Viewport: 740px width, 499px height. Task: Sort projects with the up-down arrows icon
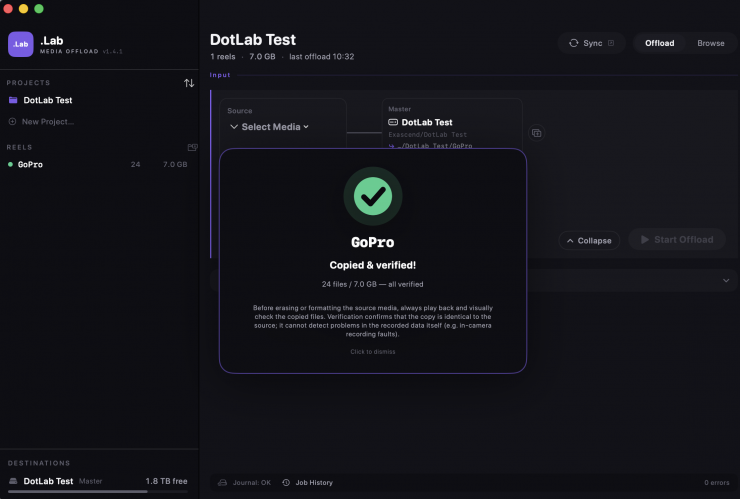point(189,83)
